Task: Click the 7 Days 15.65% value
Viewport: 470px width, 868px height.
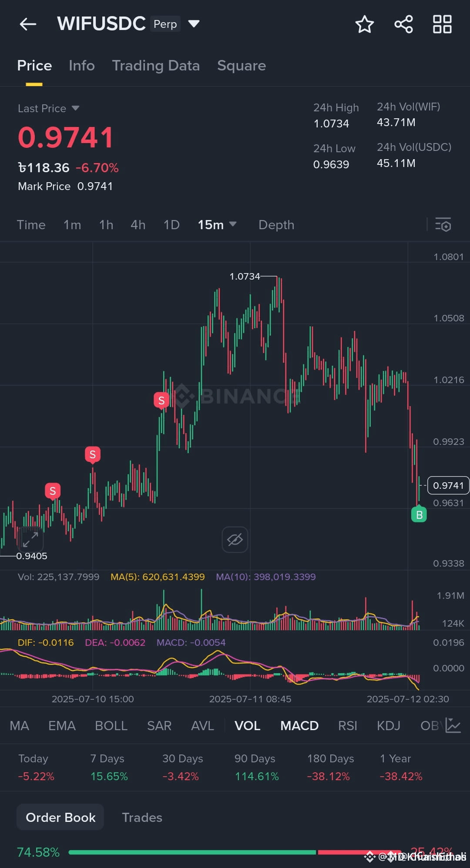Action: click(x=109, y=776)
